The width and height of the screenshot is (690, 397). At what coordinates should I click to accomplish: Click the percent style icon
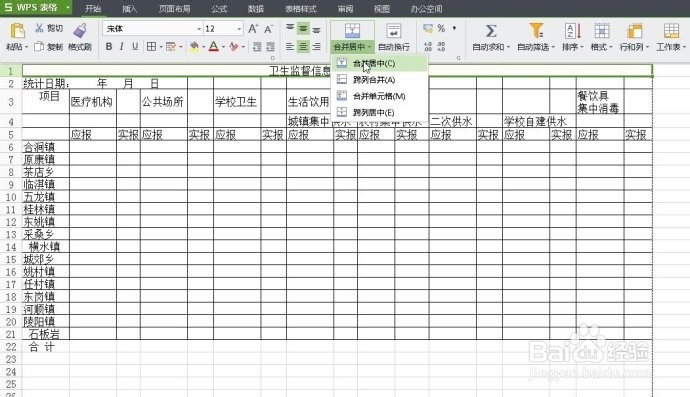click(x=441, y=29)
